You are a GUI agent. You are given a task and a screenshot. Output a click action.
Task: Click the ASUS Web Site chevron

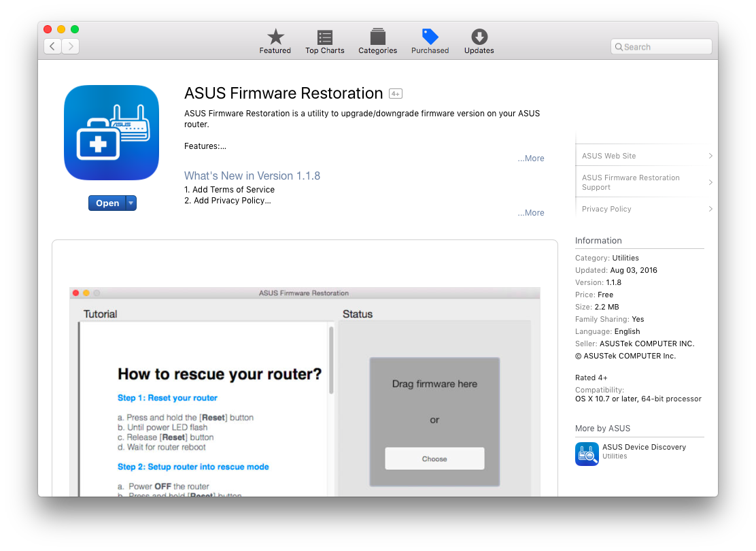coord(710,156)
